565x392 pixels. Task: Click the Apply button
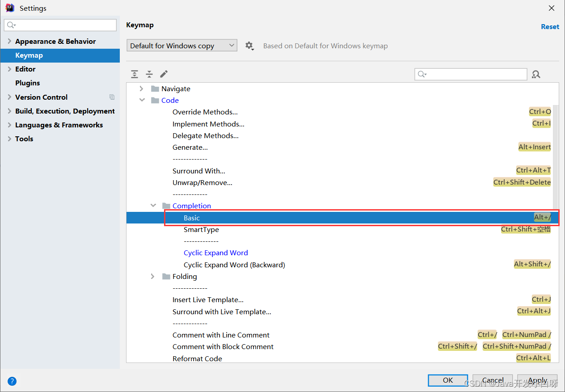click(537, 380)
